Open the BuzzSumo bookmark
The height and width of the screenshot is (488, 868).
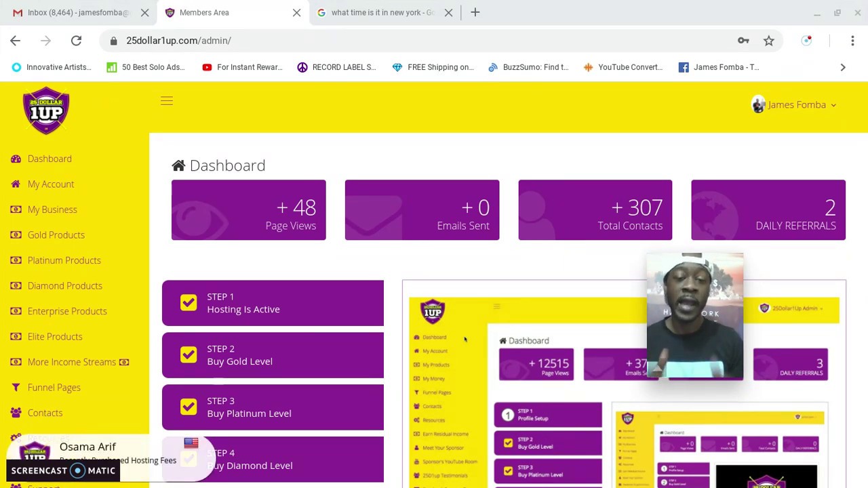[529, 67]
